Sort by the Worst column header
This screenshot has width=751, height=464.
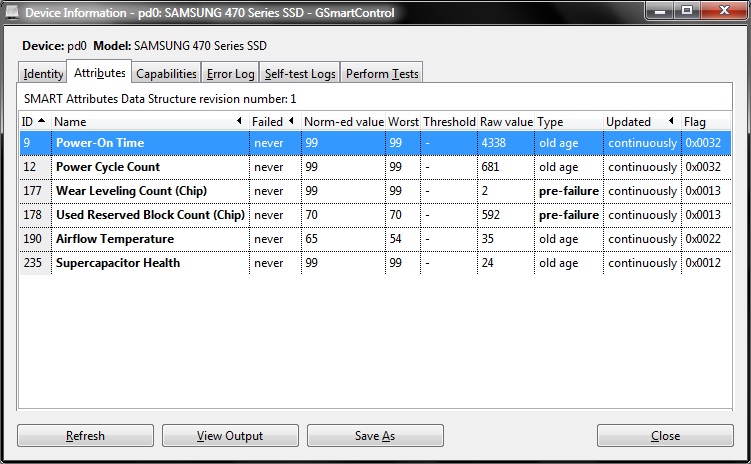point(403,122)
